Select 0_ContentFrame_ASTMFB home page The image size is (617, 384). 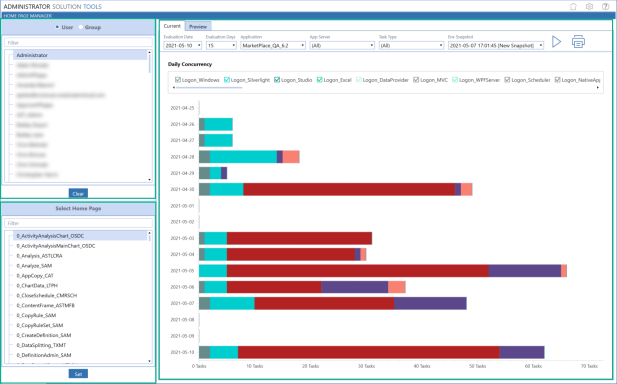pyautogui.click(x=45, y=305)
